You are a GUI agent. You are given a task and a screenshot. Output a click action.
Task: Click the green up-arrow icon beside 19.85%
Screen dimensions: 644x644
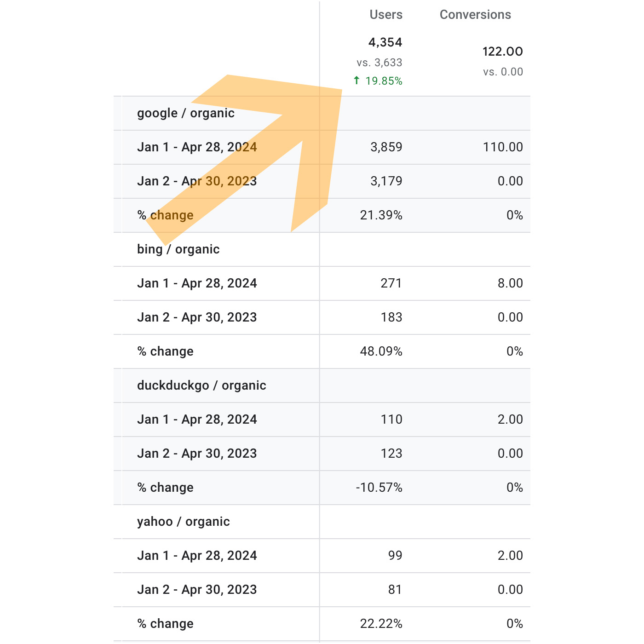pyautogui.click(x=356, y=81)
